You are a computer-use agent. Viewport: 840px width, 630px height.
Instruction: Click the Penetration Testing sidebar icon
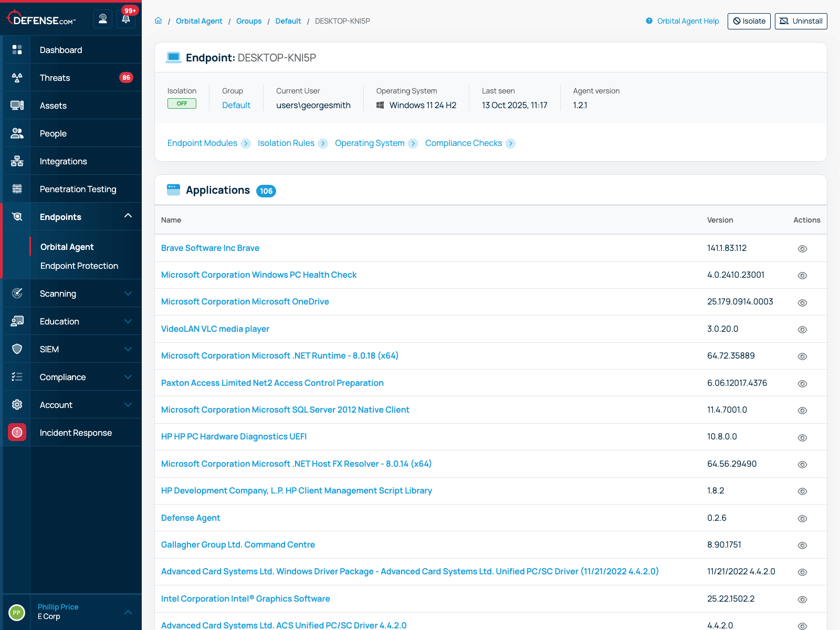tap(17, 189)
